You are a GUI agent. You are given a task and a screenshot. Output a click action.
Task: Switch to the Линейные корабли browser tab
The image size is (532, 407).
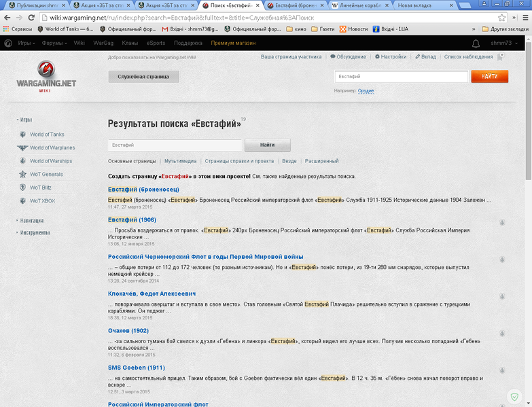(x=360, y=5)
